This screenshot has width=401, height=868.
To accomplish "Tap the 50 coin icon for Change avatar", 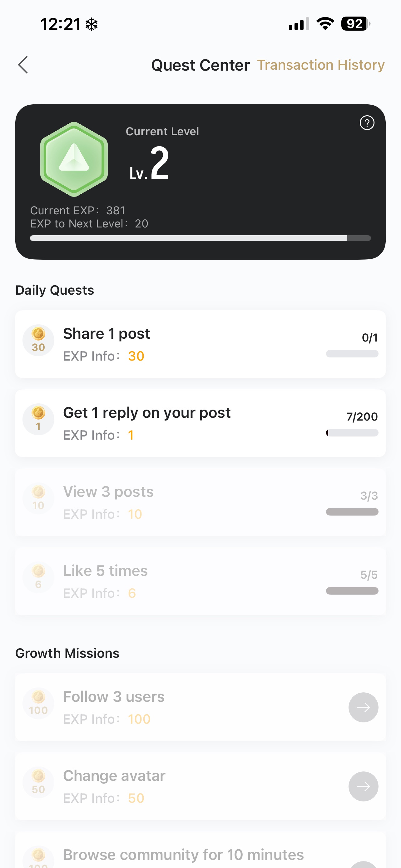I will pos(38,782).
